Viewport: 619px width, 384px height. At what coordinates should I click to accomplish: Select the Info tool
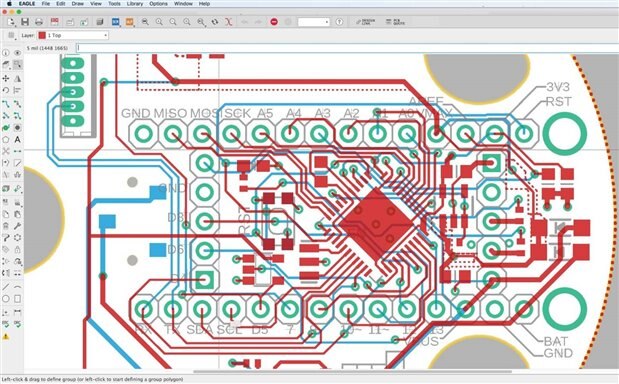(6, 52)
